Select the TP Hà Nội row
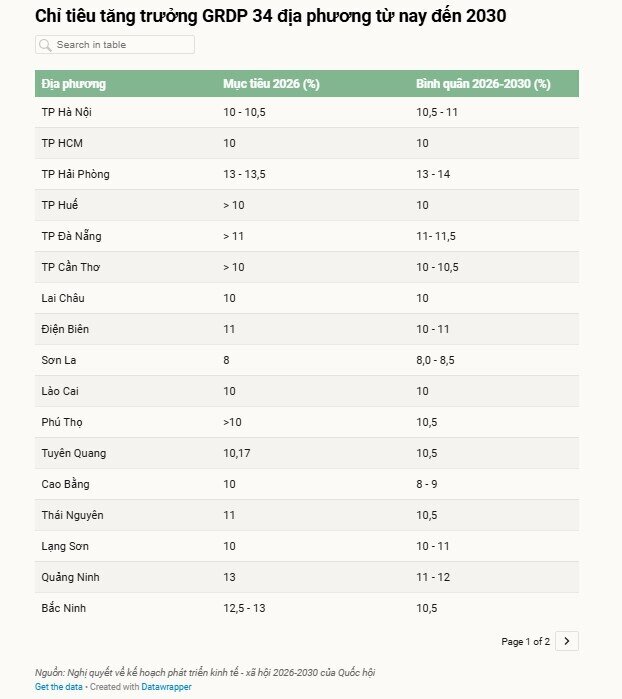Image resolution: width=622 pixels, height=699 pixels. [306, 112]
